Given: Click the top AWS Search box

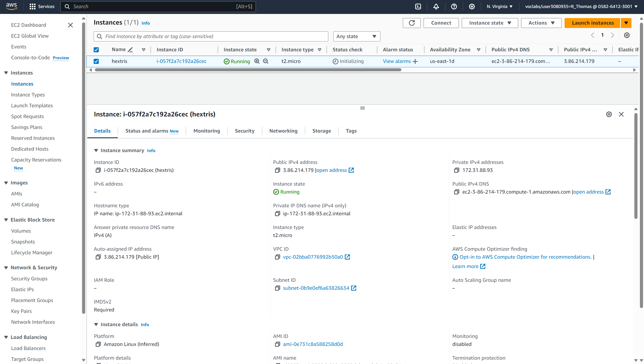Looking at the screenshot, I should click(158, 7).
